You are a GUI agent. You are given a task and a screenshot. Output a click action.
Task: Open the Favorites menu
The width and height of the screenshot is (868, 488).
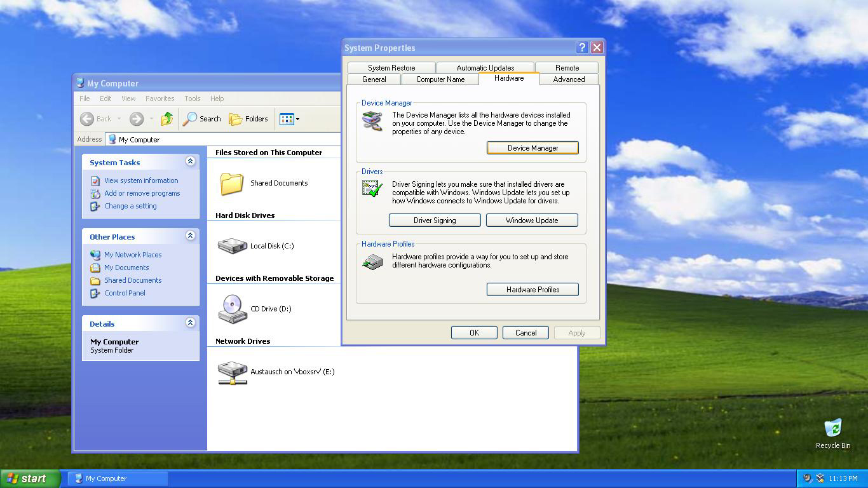click(159, 98)
